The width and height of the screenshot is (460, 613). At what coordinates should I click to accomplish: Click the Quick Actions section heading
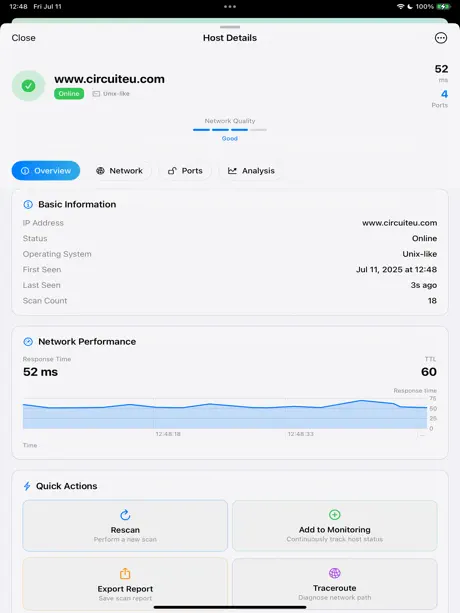tap(66, 486)
